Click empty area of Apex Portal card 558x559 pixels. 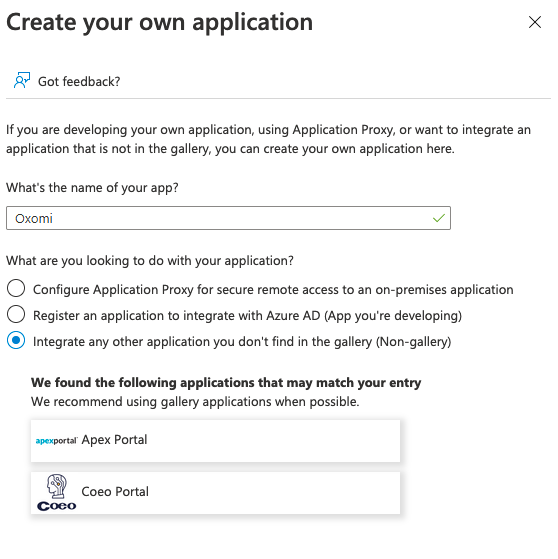[275, 441]
